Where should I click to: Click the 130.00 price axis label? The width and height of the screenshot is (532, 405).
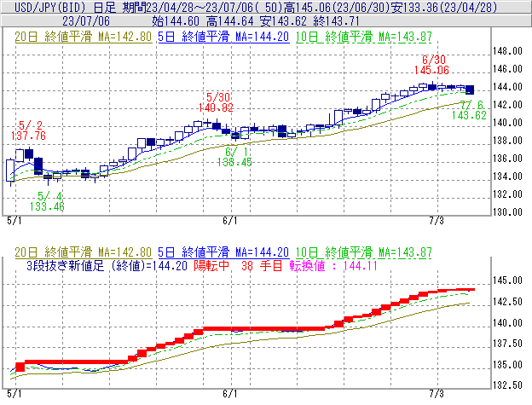tap(507, 212)
